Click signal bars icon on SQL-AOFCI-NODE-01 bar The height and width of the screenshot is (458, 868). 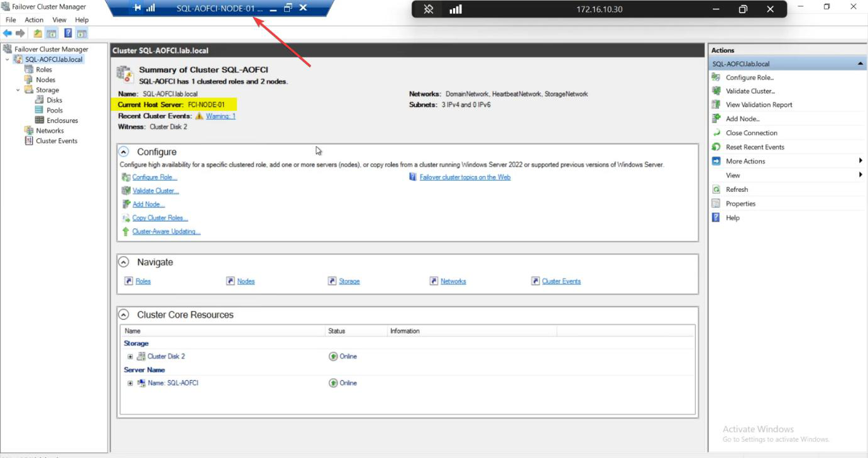point(151,8)
